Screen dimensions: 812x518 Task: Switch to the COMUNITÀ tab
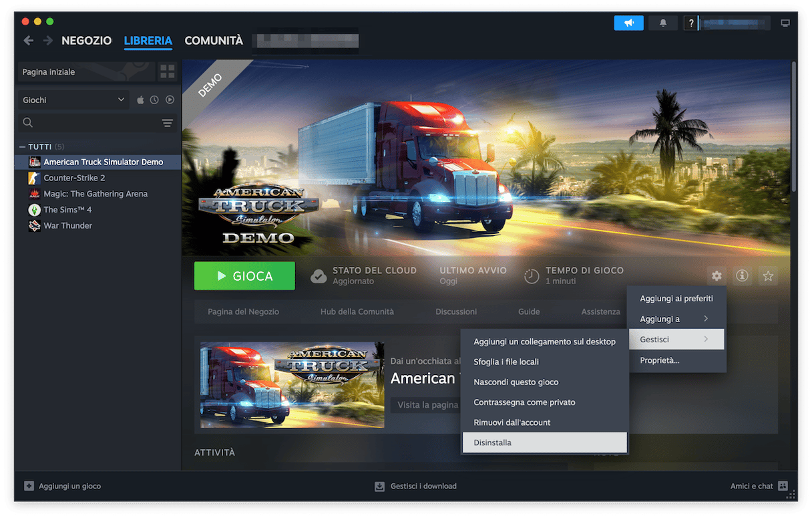tap(214, 41)
